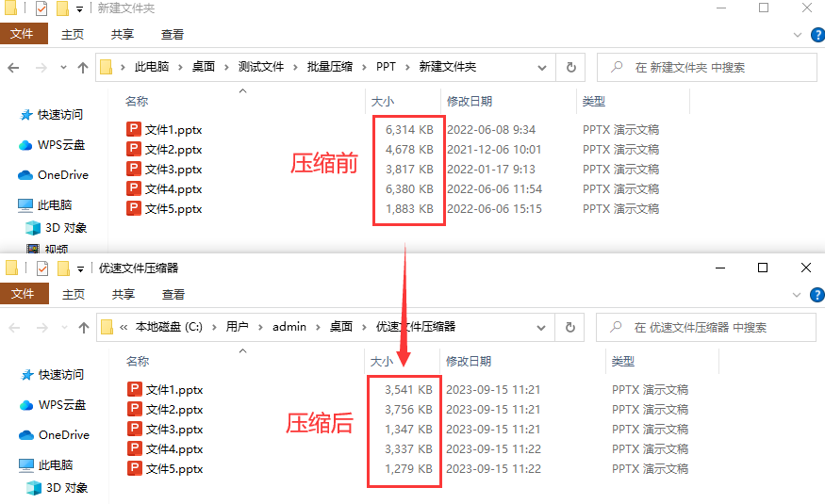Open help icon in 新建文件夹 window

[x=817, y=35]
